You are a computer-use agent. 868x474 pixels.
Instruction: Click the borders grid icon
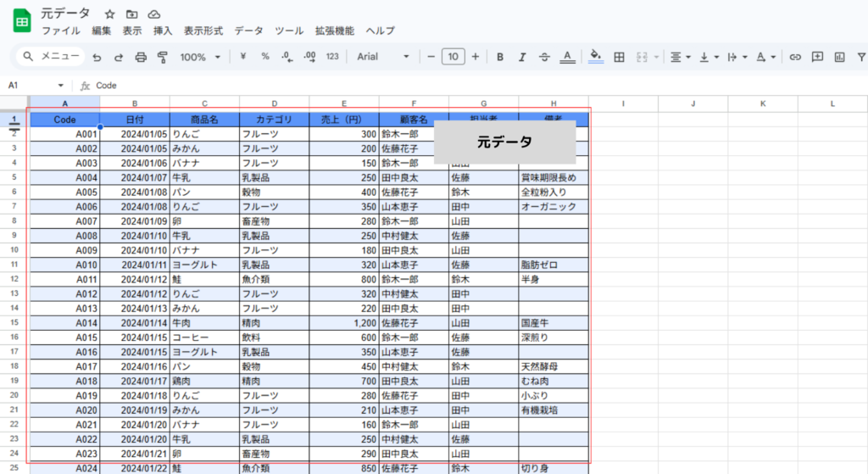(620, 57)
